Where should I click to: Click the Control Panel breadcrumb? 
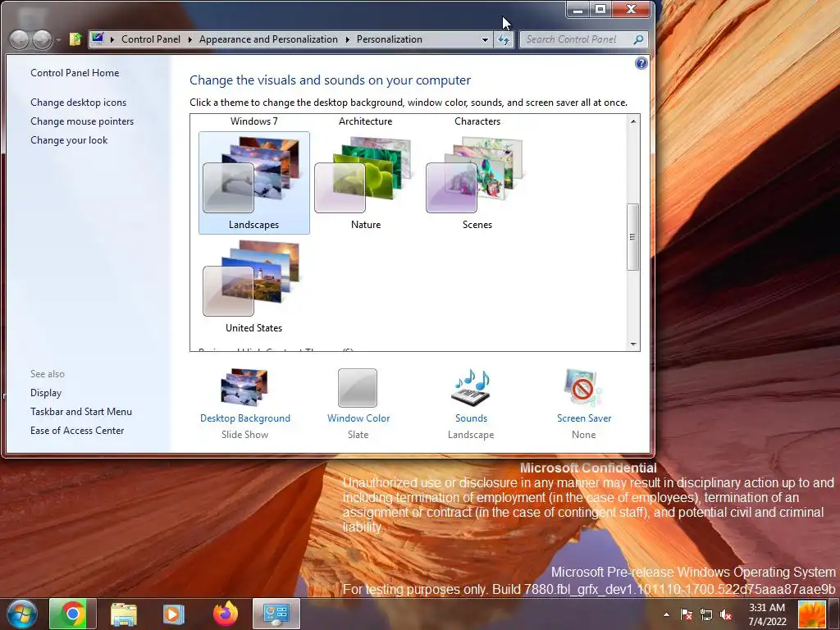point(151,39)
